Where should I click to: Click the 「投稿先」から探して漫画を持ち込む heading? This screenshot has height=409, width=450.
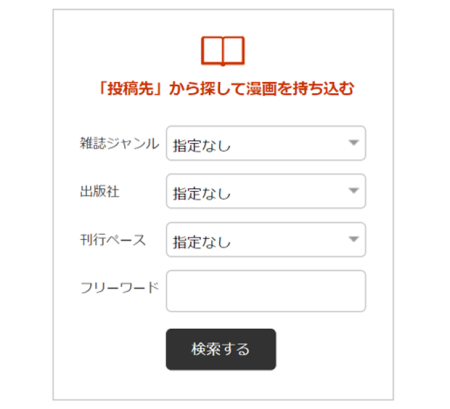click(226, 89)
